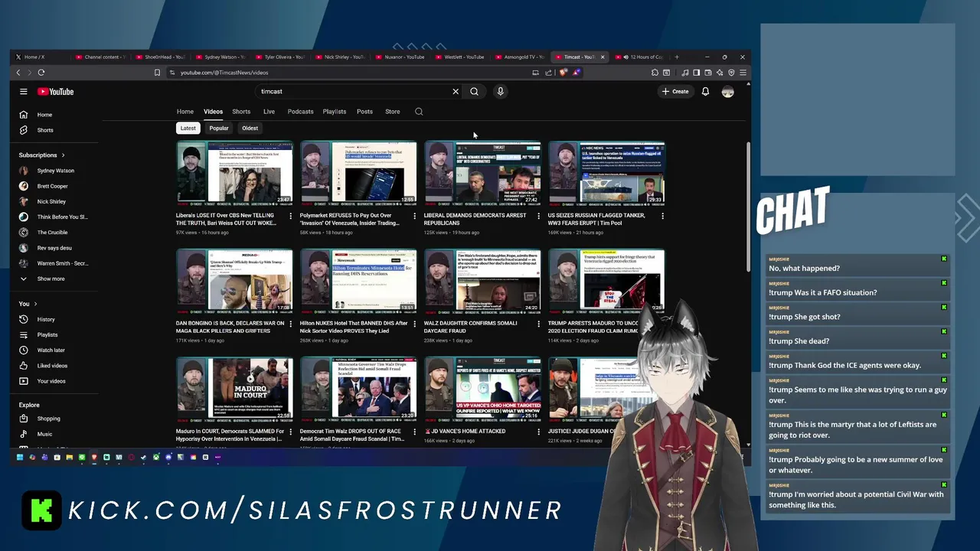This screenshot has width=980, height=551.
Task: Open options for Liberals LOSE IT video
Action: pos(290,217)
